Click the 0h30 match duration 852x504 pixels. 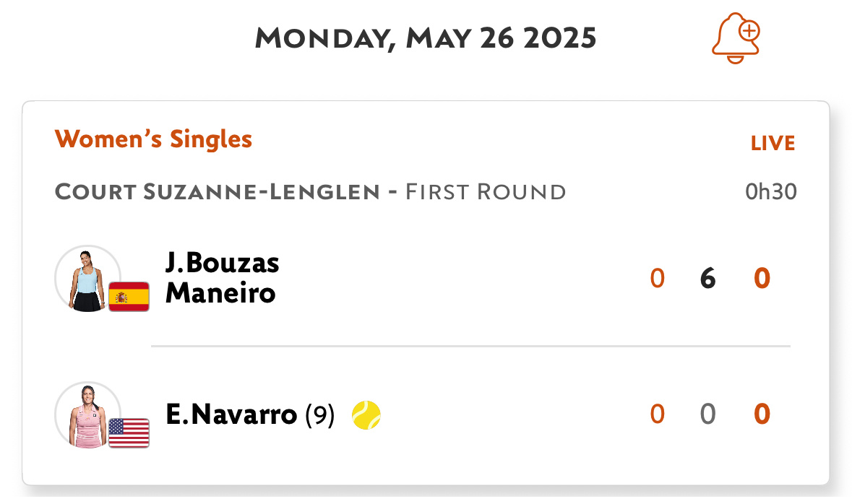point(771,192)
